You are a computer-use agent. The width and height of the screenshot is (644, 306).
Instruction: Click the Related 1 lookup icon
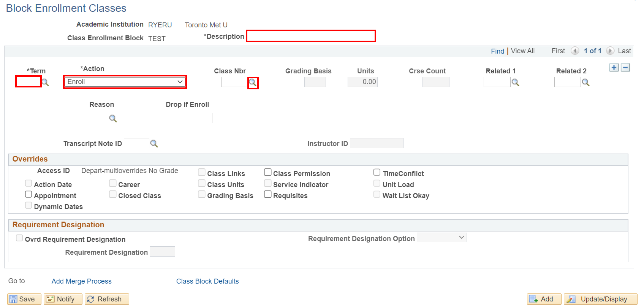[515, 82]
